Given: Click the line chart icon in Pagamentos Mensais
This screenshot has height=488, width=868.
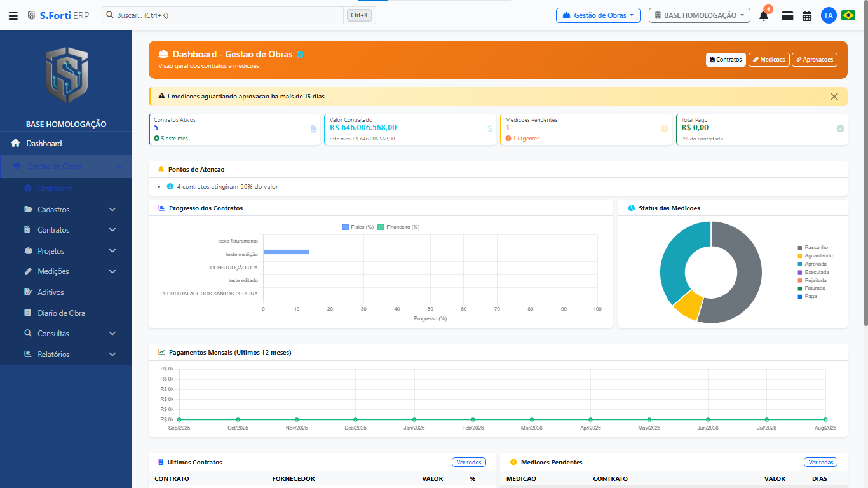Looking at the screenshot, I should tap(162, 352).
